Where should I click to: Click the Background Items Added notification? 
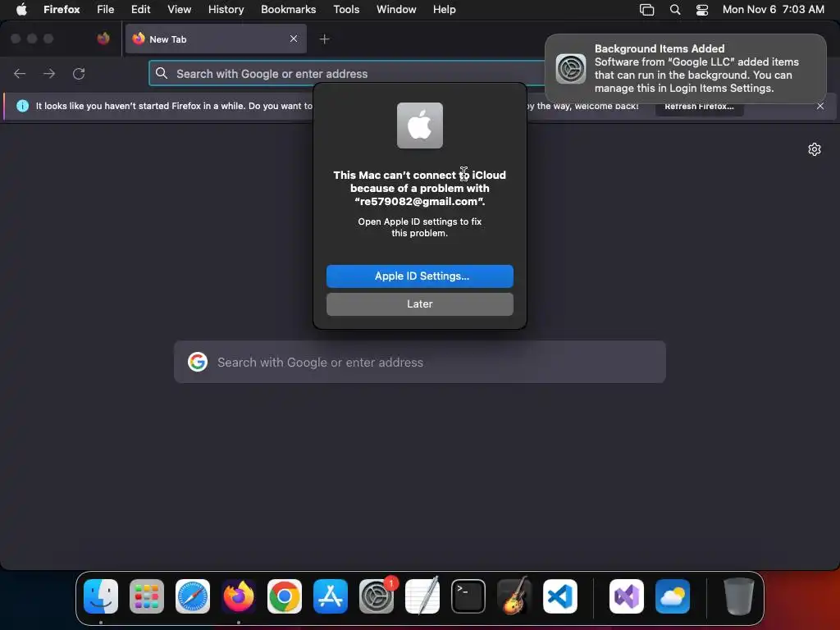pos(686,69)
